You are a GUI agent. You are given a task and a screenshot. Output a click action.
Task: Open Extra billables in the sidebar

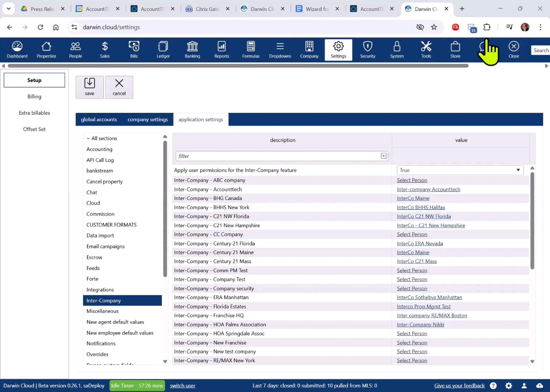[x=34, y=113]
